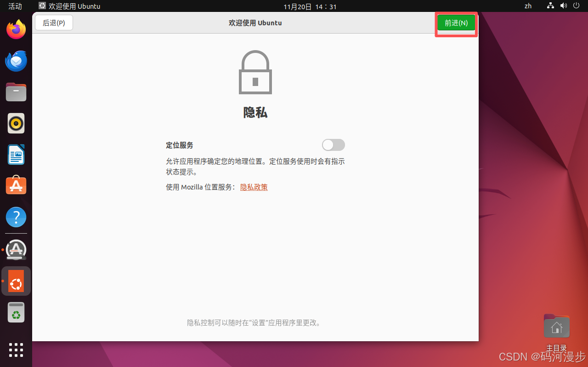Click the 前进(N) next button

tap(456, 23)
